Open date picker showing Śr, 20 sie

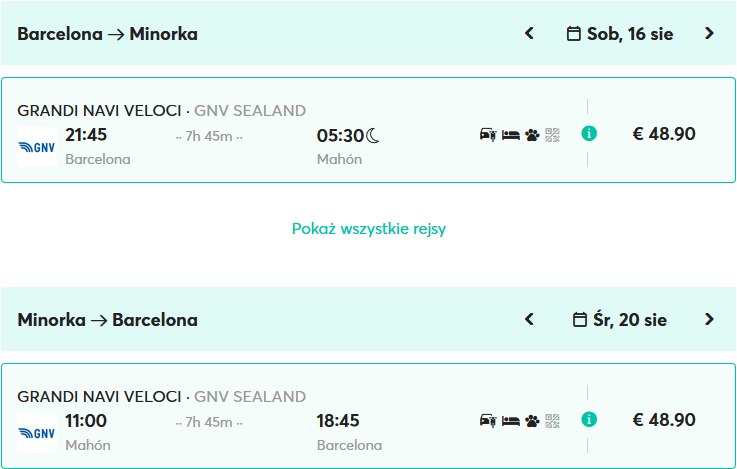point(620,320)
